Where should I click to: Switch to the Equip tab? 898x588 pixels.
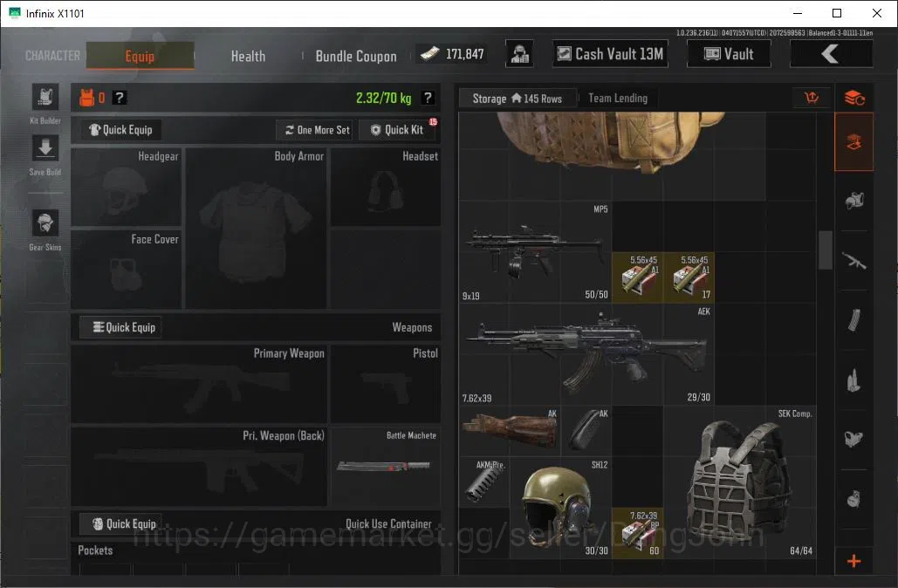[140, 56]
